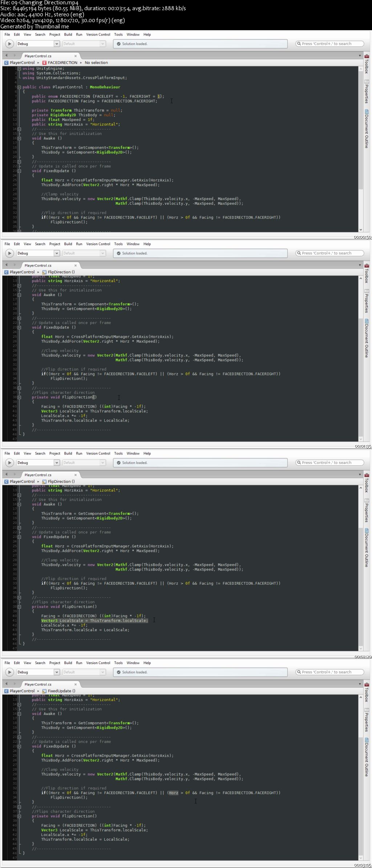Open Document Outline in the 00:03:05 frame
The height and width of the screenshot is (868, 372).
[367, 757]
